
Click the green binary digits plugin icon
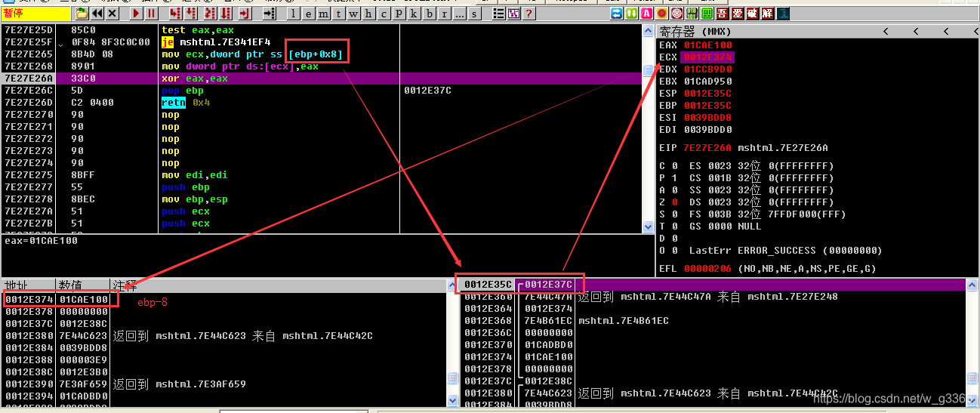[692, 13]
